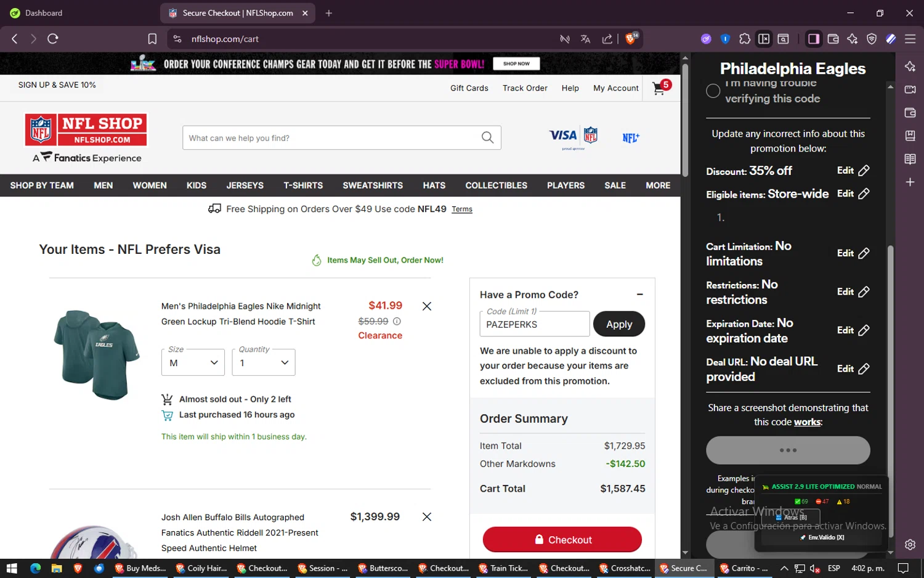Open the SWEATSHIRTS menu

click(x=373, y=185)
